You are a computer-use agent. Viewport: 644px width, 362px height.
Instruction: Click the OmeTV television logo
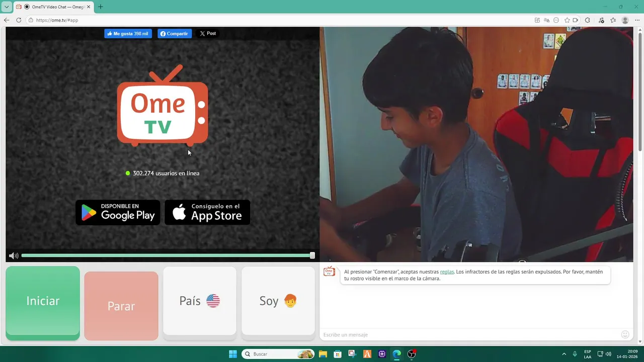click(163, 106)
